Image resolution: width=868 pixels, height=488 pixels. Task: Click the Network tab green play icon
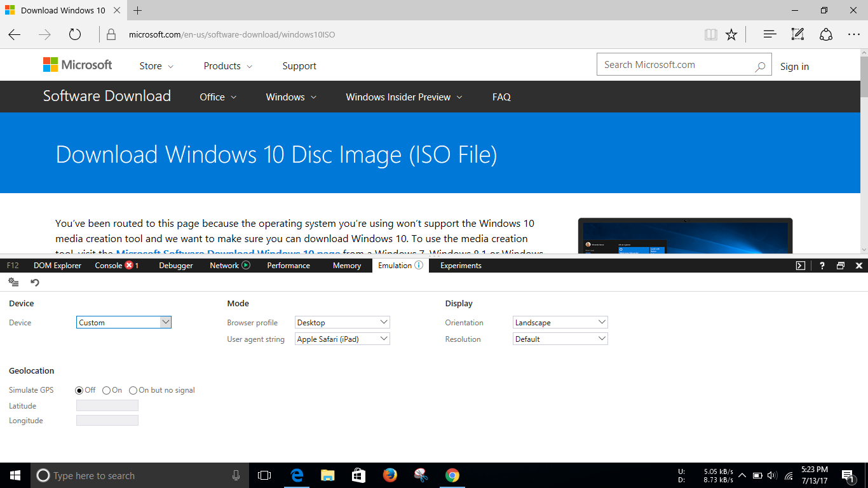click(x=246, y=265)
